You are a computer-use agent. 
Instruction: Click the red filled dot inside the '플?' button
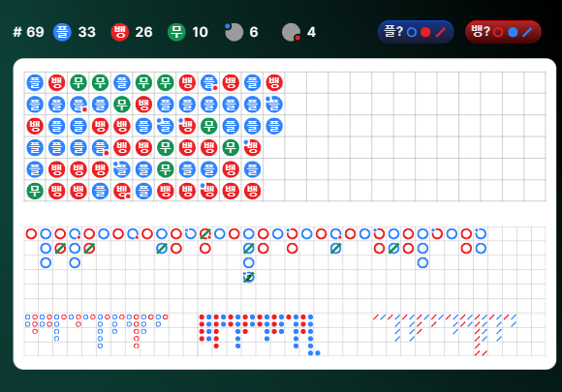(425, 33)
